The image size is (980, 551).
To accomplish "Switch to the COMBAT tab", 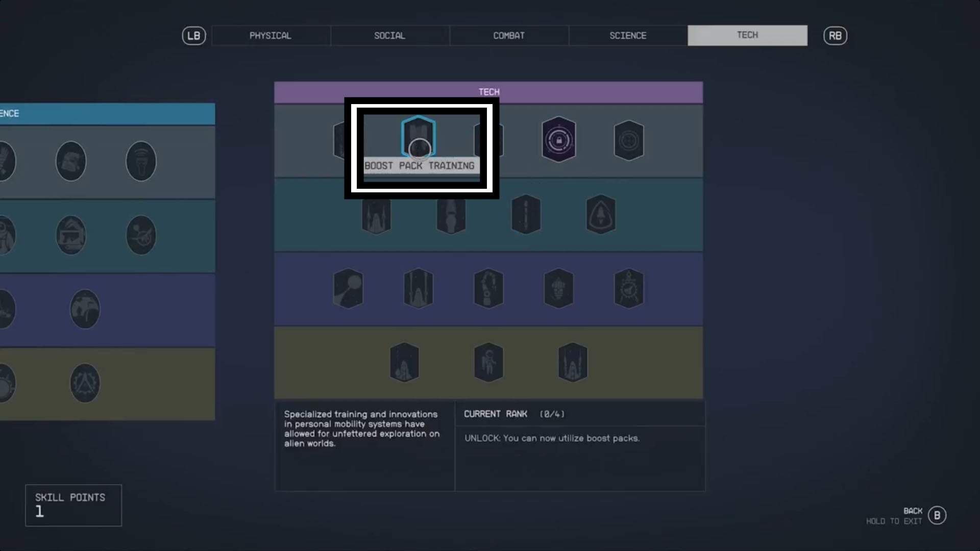I will tap(508, 35).
